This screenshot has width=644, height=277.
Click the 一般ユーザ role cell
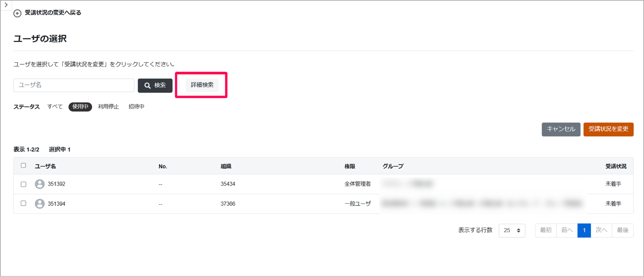click(358, 204)
